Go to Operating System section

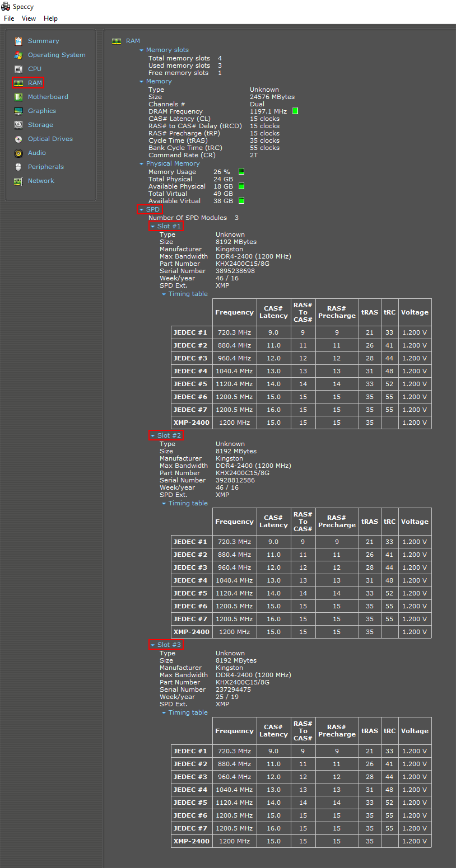57,55
